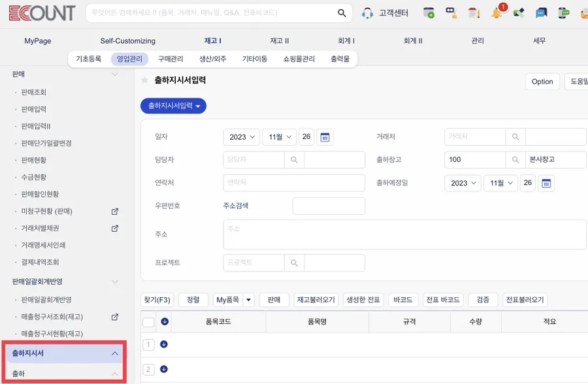Viewport: 588px width, 384px height.
Task: Click the 담당자 search magnifier icon
Action: [295, 160]
